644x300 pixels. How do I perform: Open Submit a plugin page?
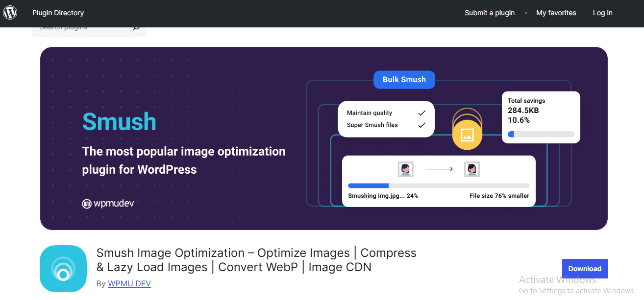pos(489,13)
